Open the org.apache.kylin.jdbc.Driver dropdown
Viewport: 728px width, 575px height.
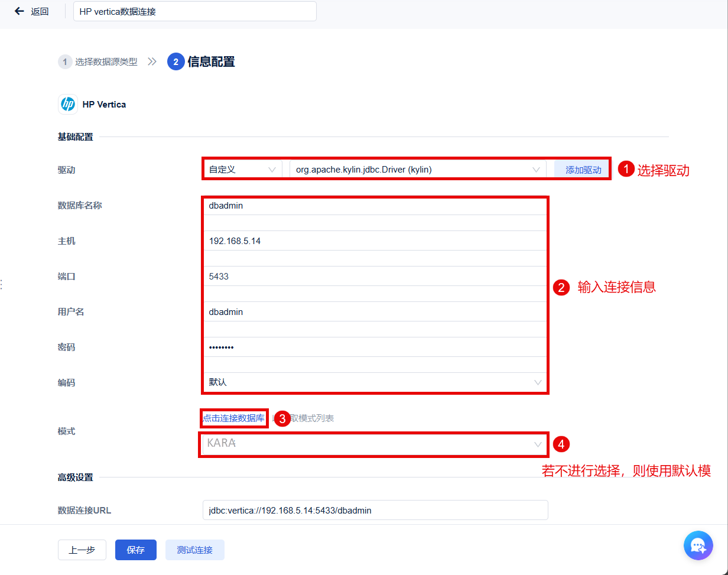point(418,170)
